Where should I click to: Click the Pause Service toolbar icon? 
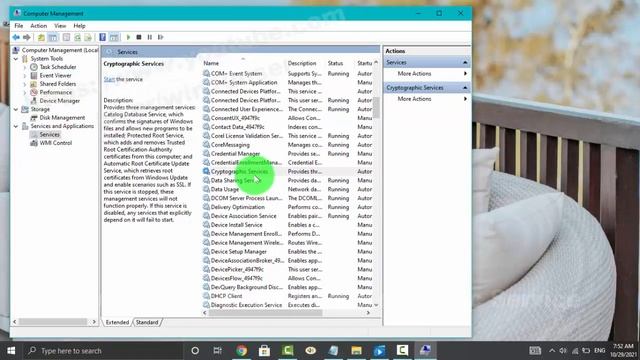[150, 37]
